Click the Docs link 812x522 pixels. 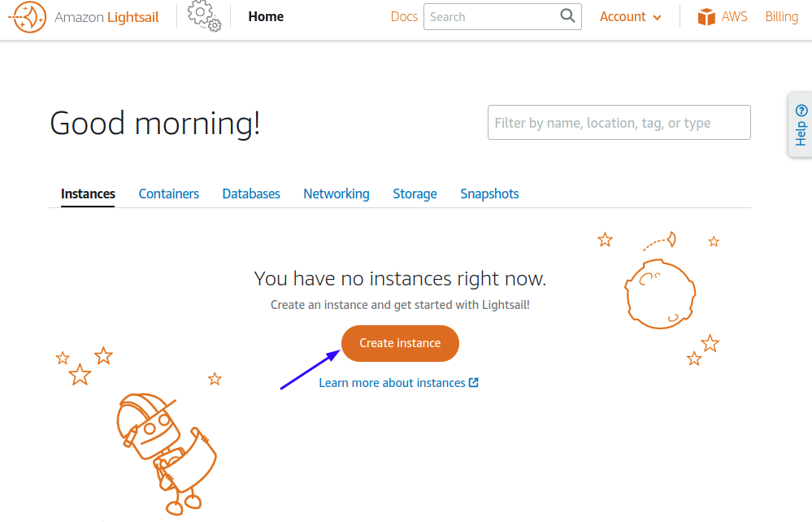point(404,16)
